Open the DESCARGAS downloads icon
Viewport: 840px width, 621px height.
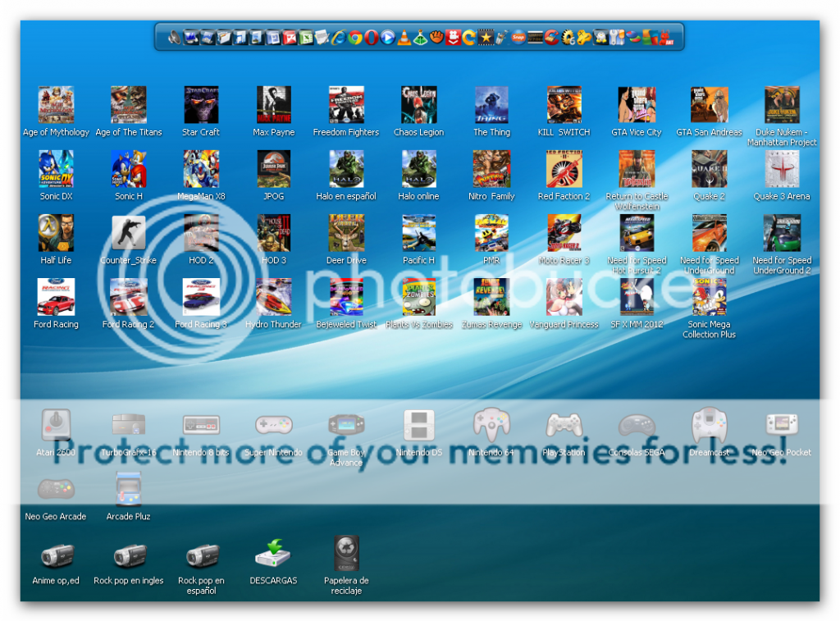point(274,554)
